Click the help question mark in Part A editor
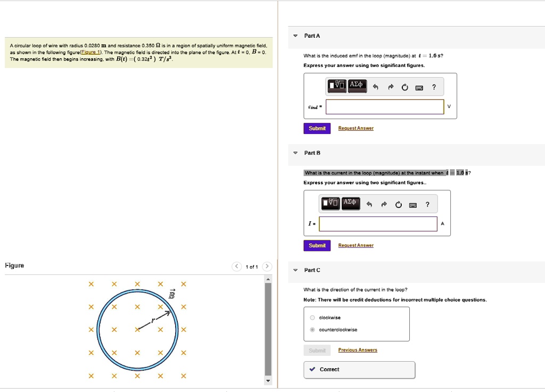Screen dimensions: 545x392 coord(434,87)
